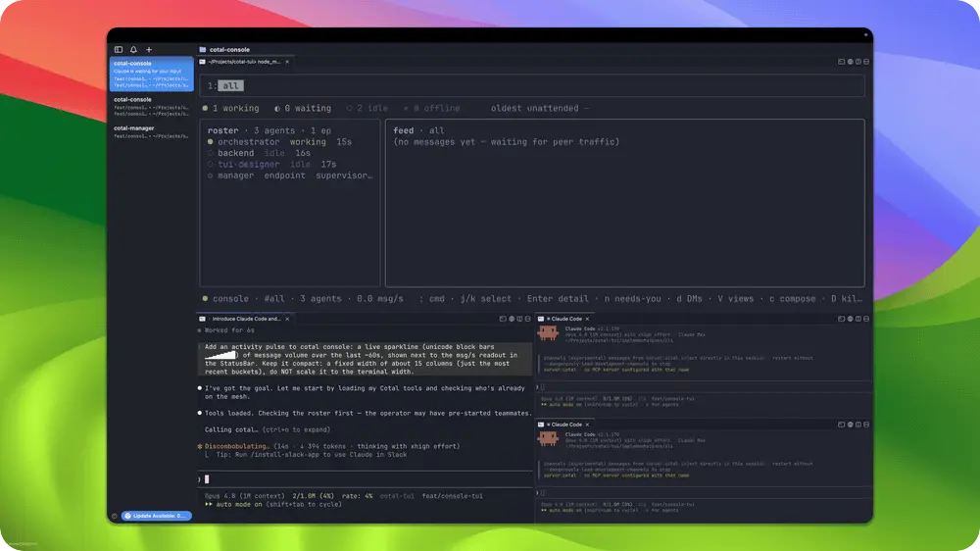Click the '1 working' status count

click(230, 108)
